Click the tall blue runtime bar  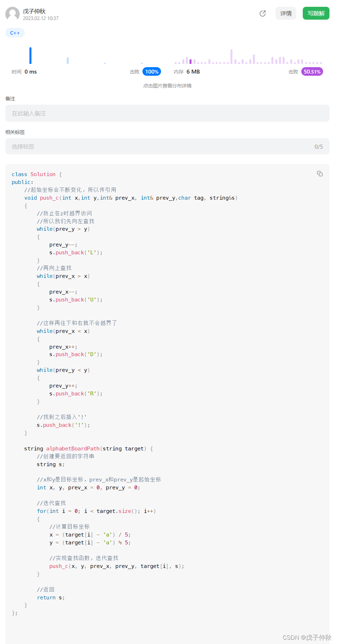pyautogui.click(x=30, y=55)
